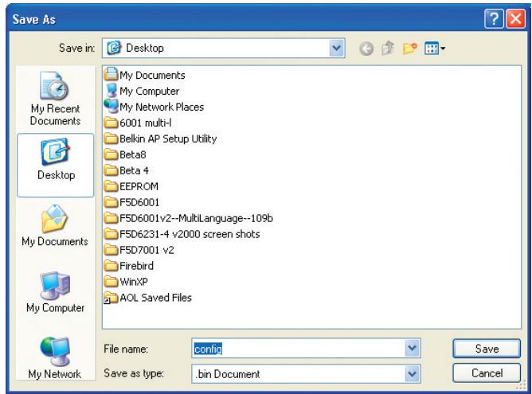Select the EEPROM folder icon
Image resolution: width=532 pixels, height=394 pixels.
point(111,186)
